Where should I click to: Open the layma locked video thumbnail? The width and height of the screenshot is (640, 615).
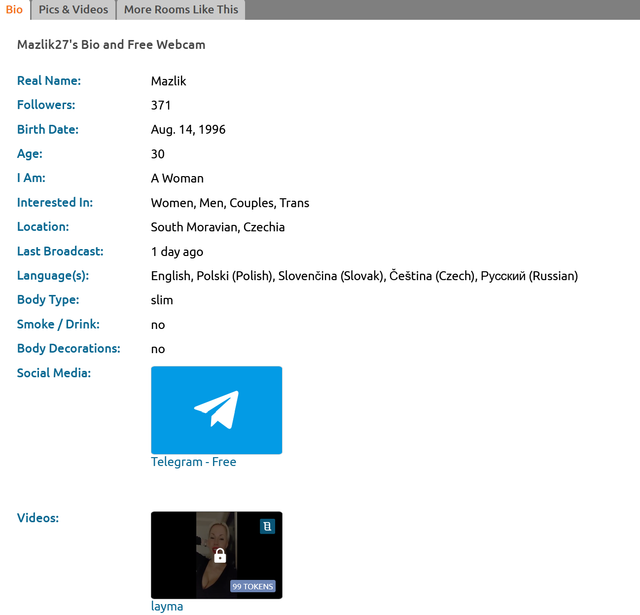coord(216,555)
